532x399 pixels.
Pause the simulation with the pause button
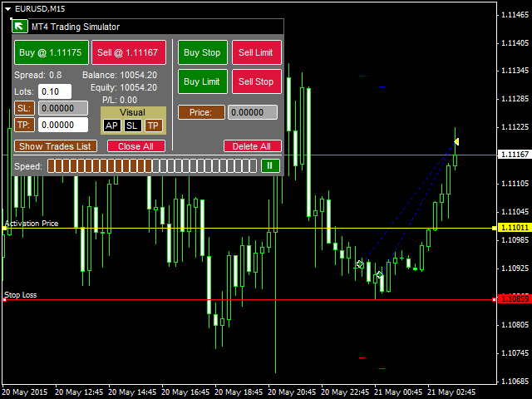[x=270, y=166]
